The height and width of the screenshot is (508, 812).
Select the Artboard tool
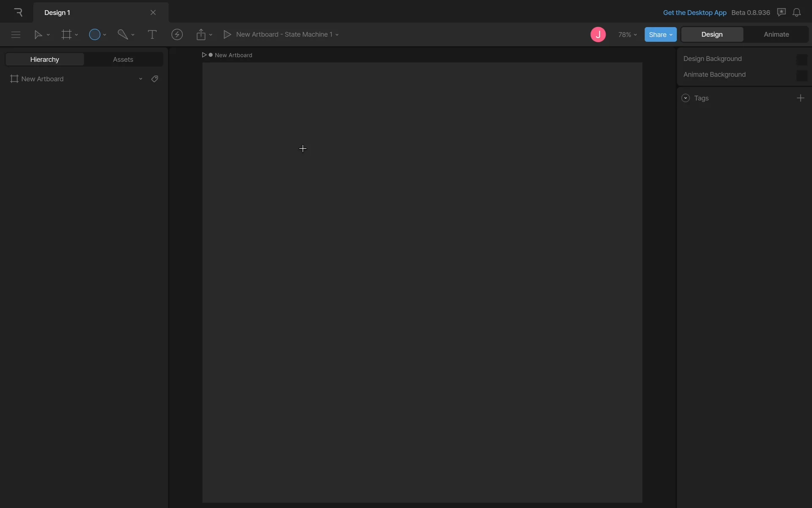click(66, 35)
